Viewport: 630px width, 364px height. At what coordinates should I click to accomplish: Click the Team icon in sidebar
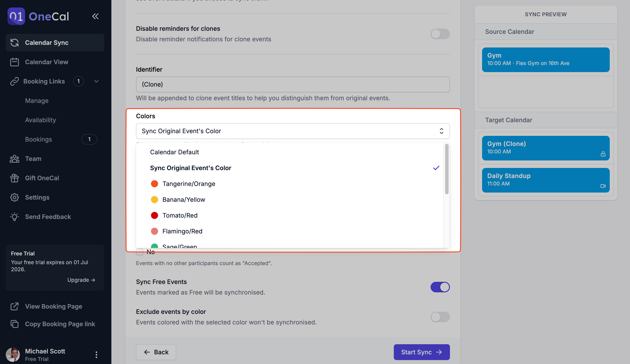15,158
